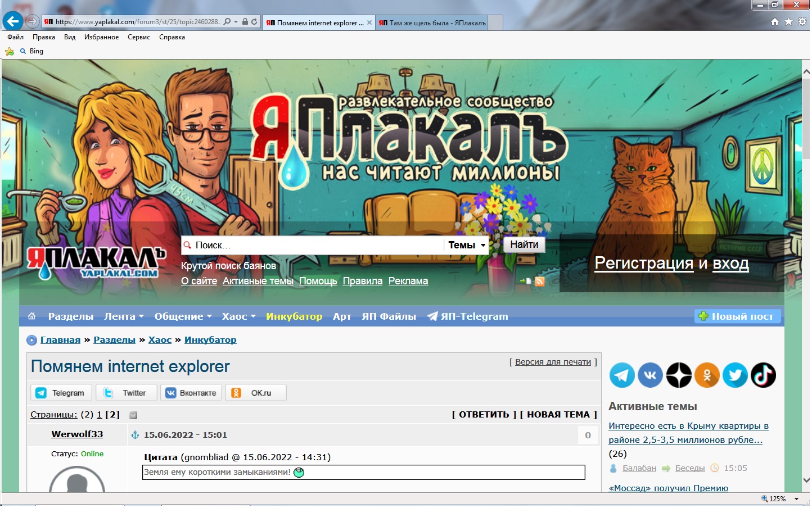812x508 pixels.
Task: Open the Справка menu
Action: click(x=172, y=37)
